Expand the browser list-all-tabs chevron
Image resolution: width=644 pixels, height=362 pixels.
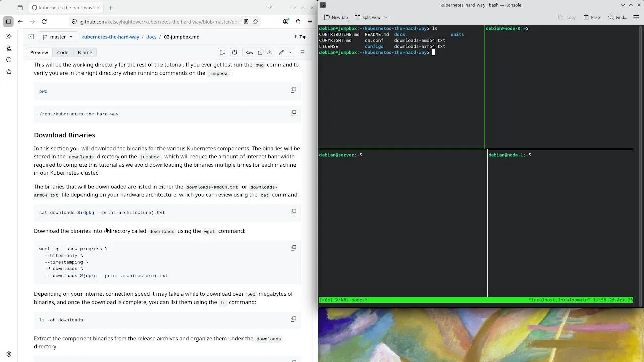270,7
